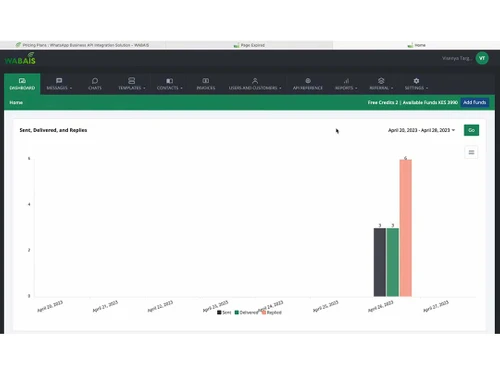Click the April 27, 2023 axis label
Image resolution: width=500 pixels, height=375 pixels.
436,306
